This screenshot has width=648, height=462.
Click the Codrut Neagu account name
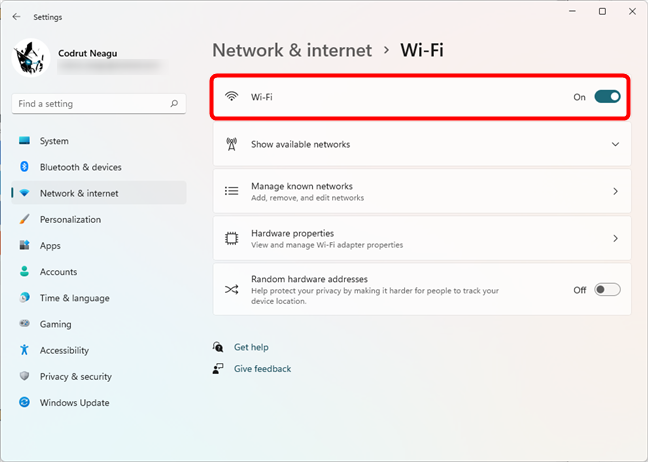88,53
